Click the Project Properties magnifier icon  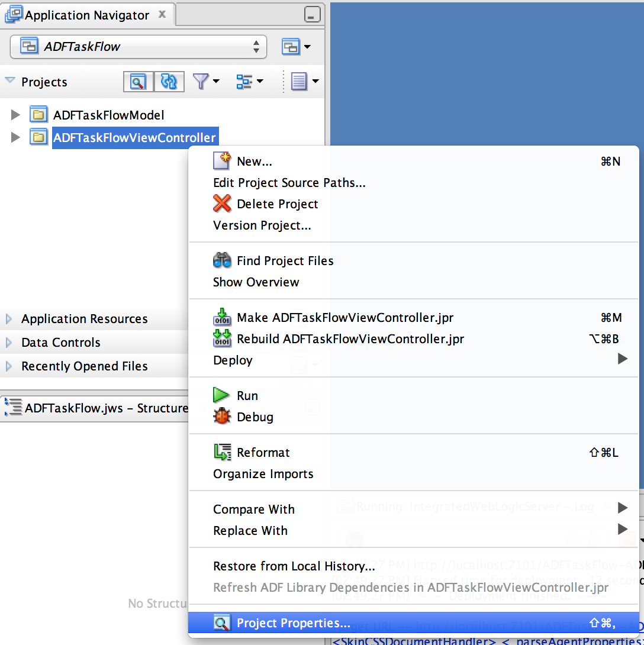pyautogui.click(x=222, y=623)
